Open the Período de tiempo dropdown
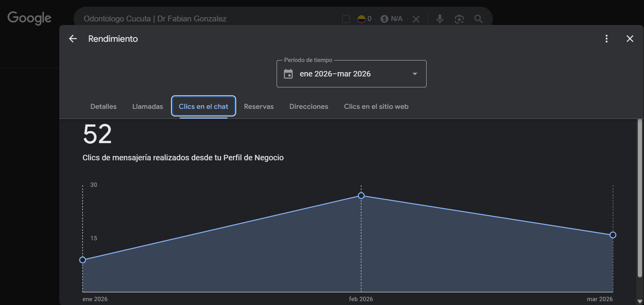Viewport: 644px width, 305px height. click(351, 74)
